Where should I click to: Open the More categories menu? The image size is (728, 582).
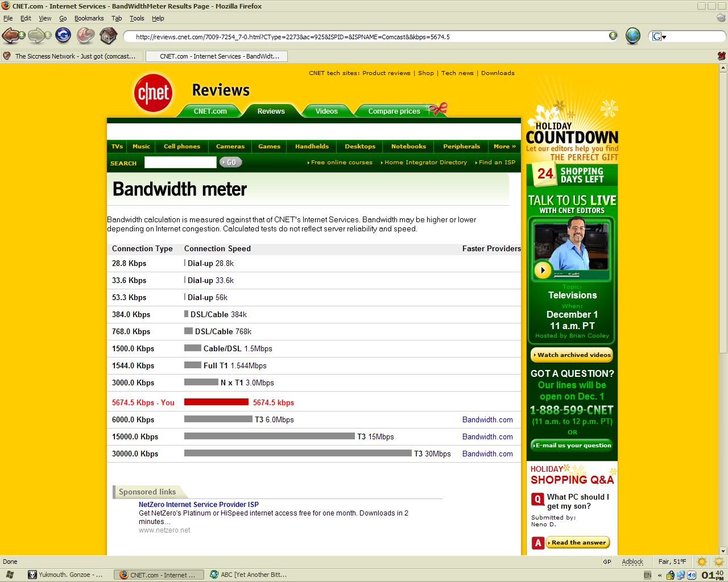(x=504, y=147)
